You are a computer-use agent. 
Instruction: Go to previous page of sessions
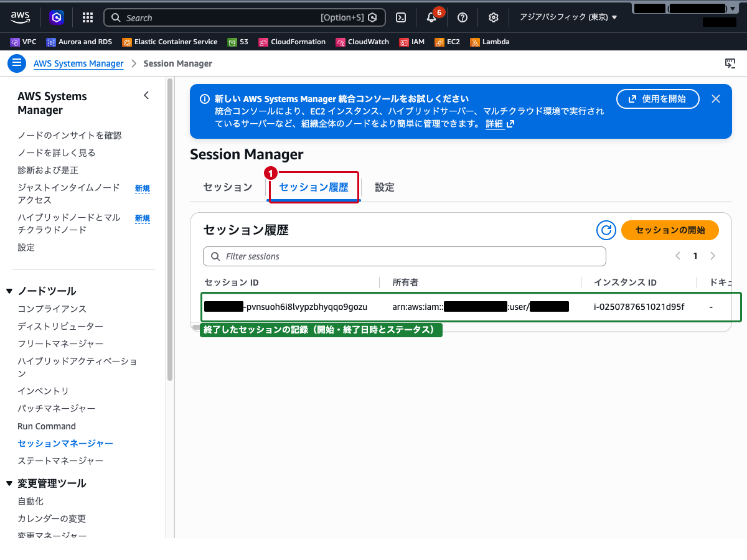coord(678,256)
